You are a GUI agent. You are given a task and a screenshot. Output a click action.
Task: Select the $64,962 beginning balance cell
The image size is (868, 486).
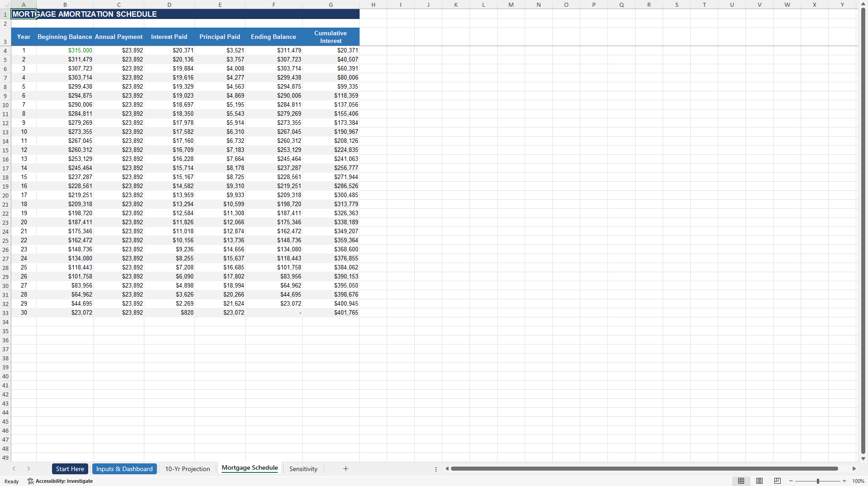[x=65, y=294]
